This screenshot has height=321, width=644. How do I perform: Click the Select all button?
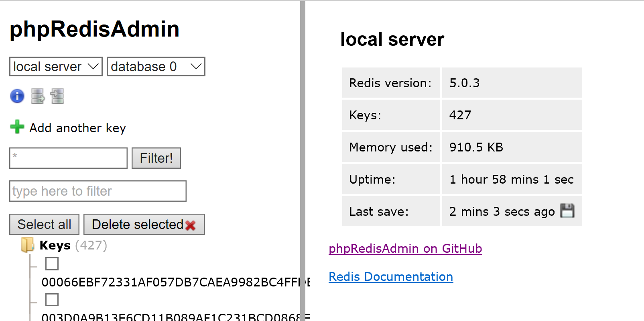click(x=44, y=224)
